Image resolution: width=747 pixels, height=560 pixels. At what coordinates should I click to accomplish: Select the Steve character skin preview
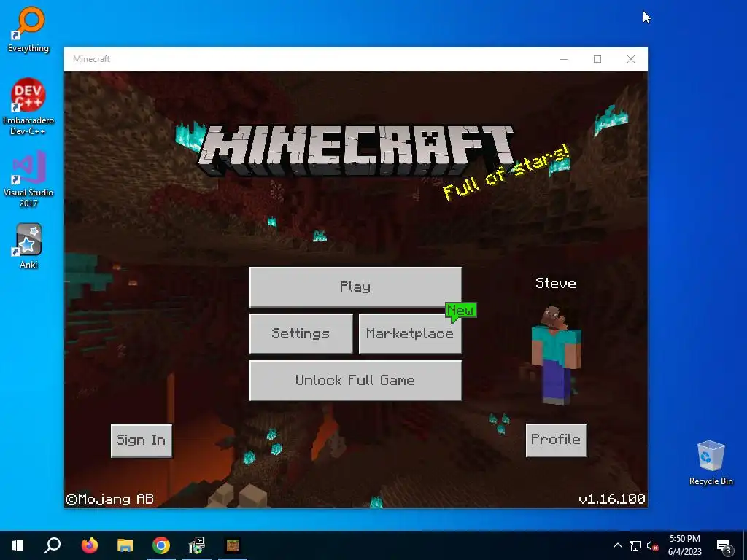point(556,355)
